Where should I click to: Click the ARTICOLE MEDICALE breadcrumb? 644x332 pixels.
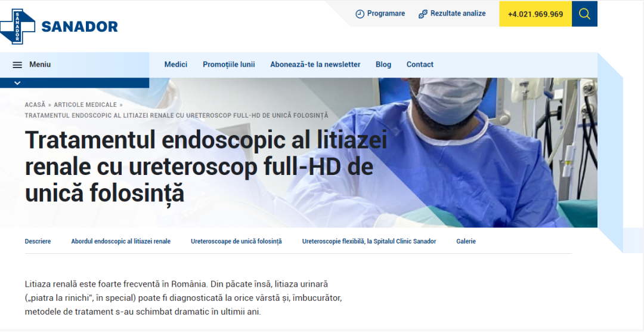pos(85,105)
